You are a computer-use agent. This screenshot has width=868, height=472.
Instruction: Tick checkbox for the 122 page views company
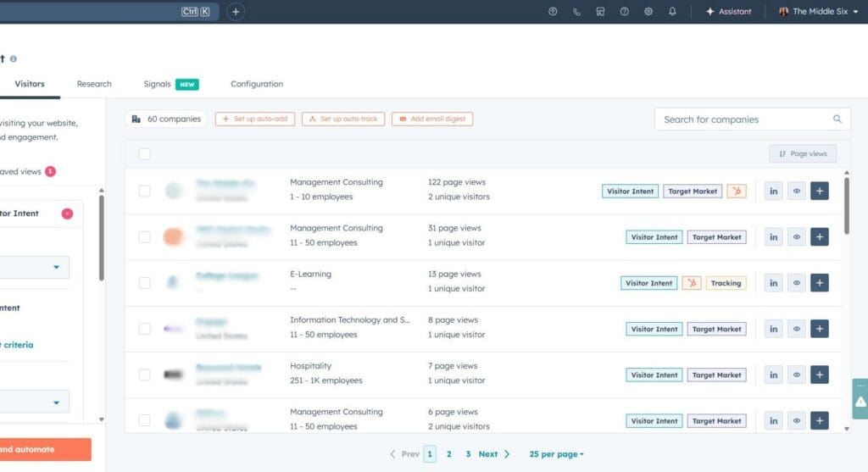(144, 191)
